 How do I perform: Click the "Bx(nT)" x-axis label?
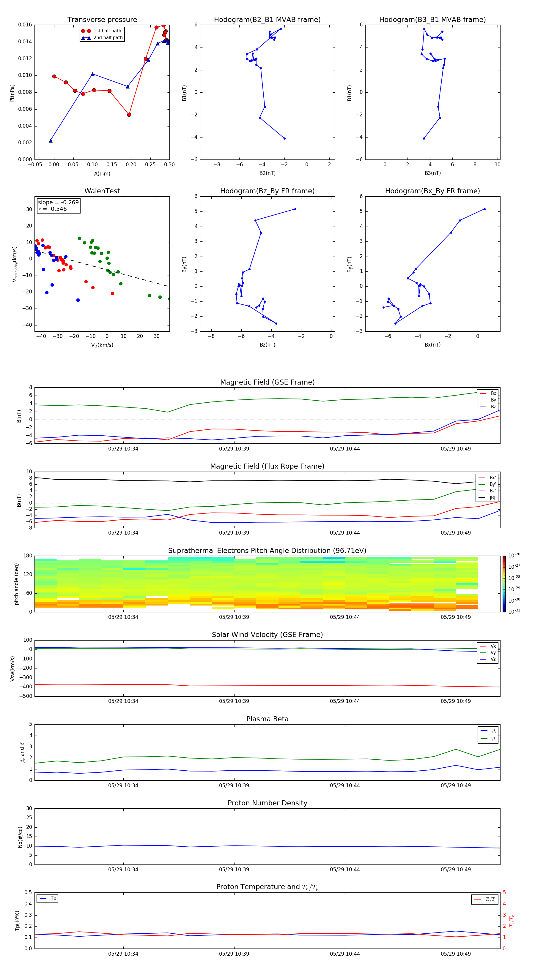click(x=432, y=345)
